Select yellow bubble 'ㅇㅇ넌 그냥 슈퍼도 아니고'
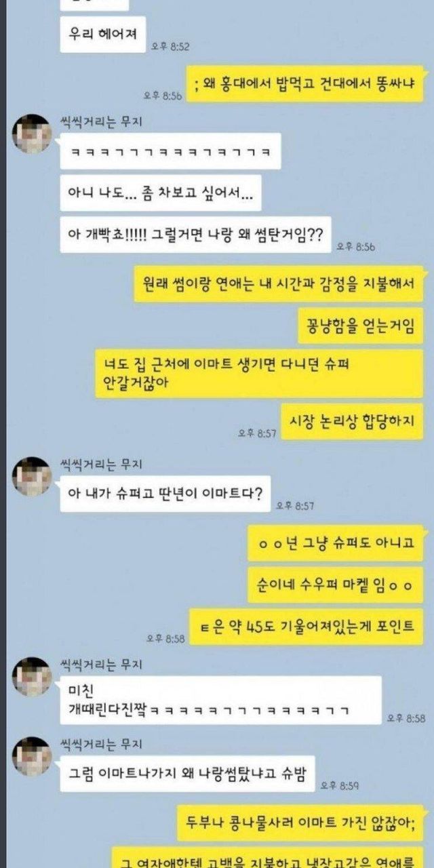This screenshot has width=434, height=868. (x=336, y=542)
